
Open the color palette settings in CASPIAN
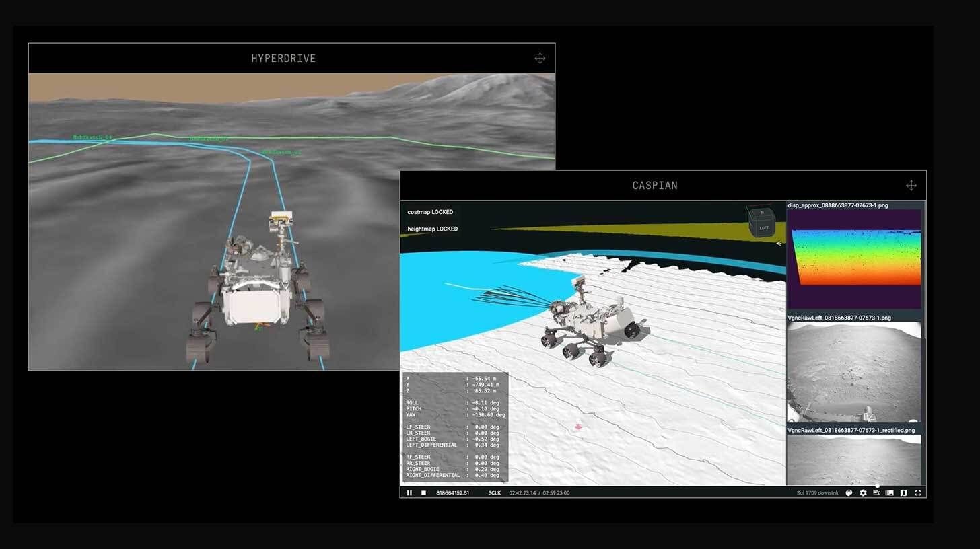pyautogui.click(x=849, y=492)
